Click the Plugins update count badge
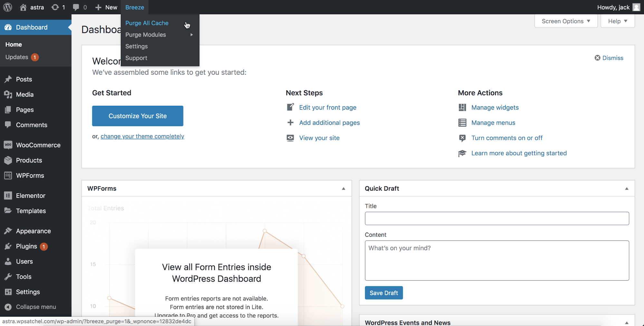The image size is (644, 326). [43, 246]
